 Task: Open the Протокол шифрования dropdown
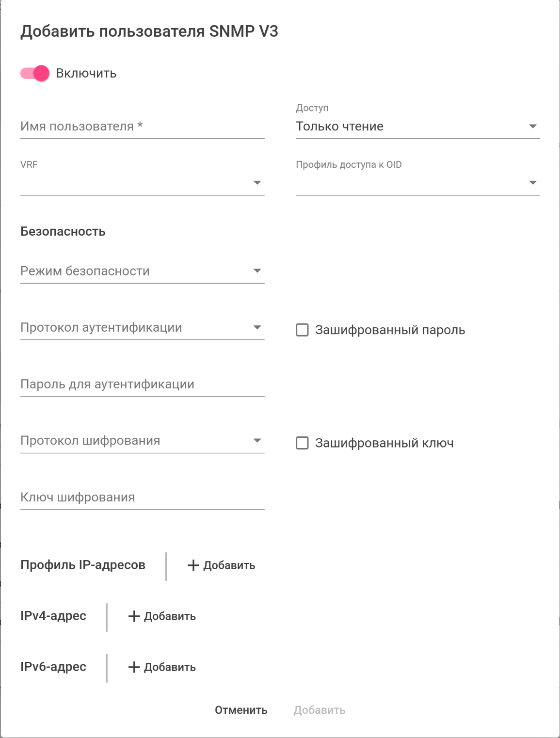tap(142, 441)
